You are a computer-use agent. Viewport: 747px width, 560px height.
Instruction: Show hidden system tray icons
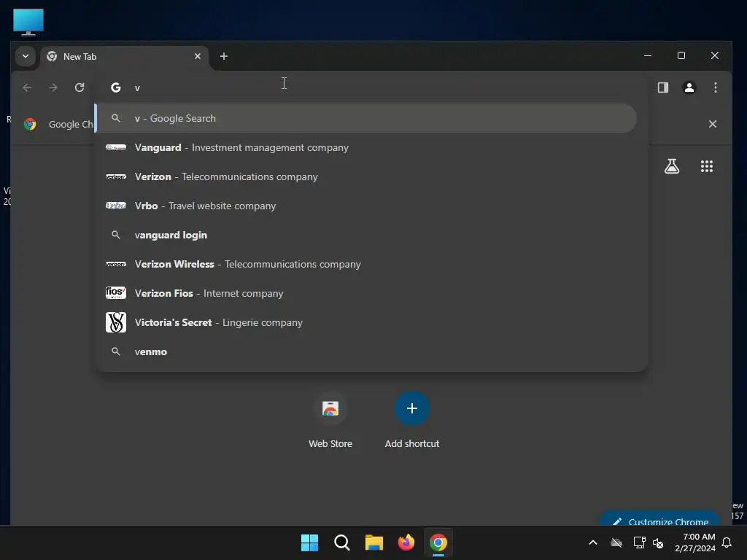click(592, 542)
